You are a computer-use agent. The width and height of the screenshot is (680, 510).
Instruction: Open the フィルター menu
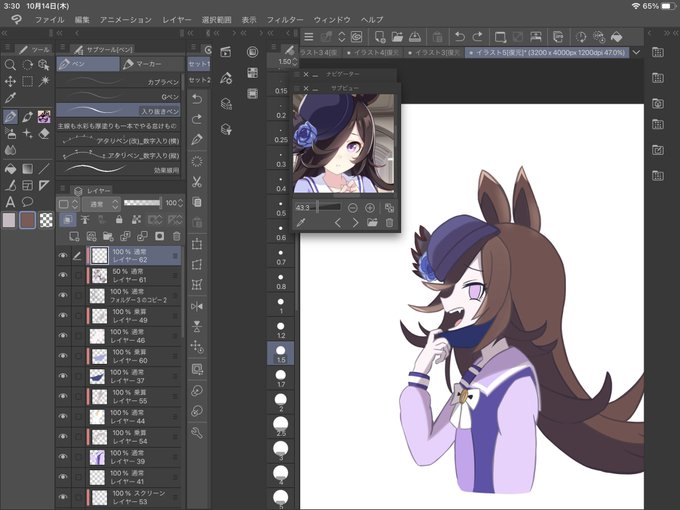(285, 20)
